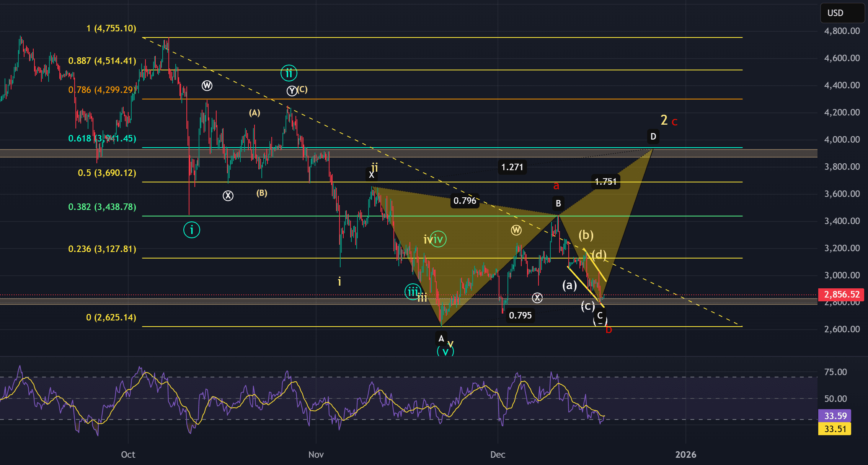Select harmonic pattern point A label
Screen dimensions: 868x465
[441, 338]
